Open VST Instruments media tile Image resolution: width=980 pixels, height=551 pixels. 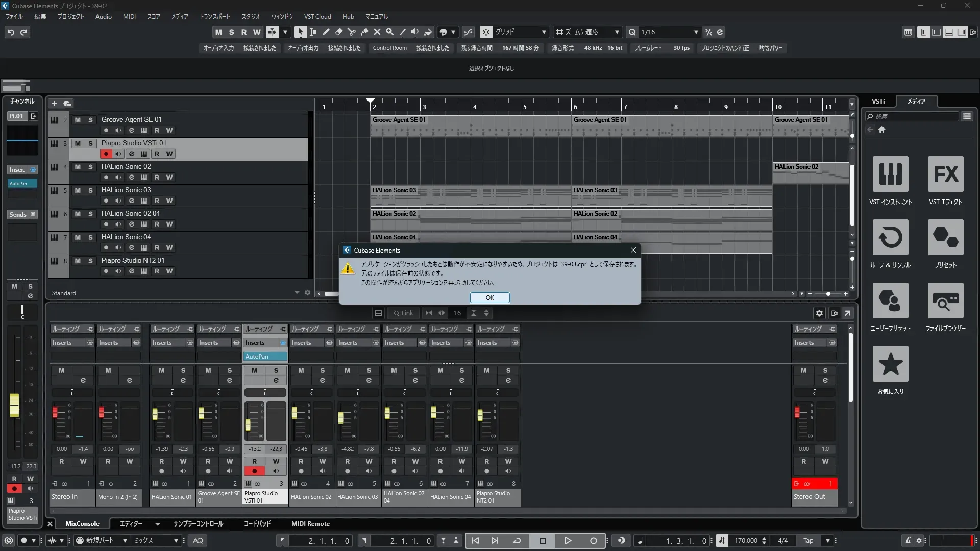(x=890, y=174)
